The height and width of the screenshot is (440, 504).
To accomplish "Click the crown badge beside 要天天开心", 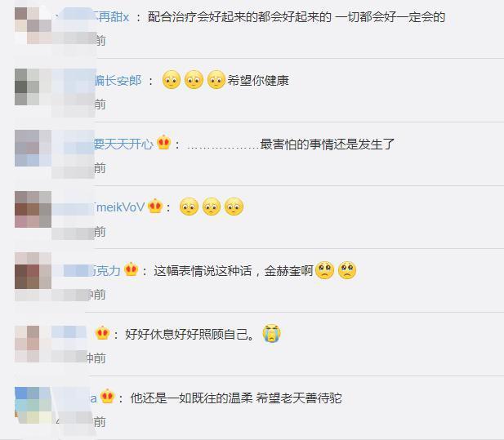I will click(x=163, y=143).
